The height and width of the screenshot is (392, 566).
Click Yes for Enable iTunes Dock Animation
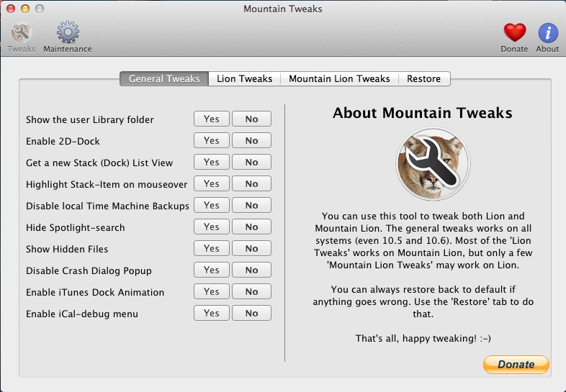[x=212, y=292]
